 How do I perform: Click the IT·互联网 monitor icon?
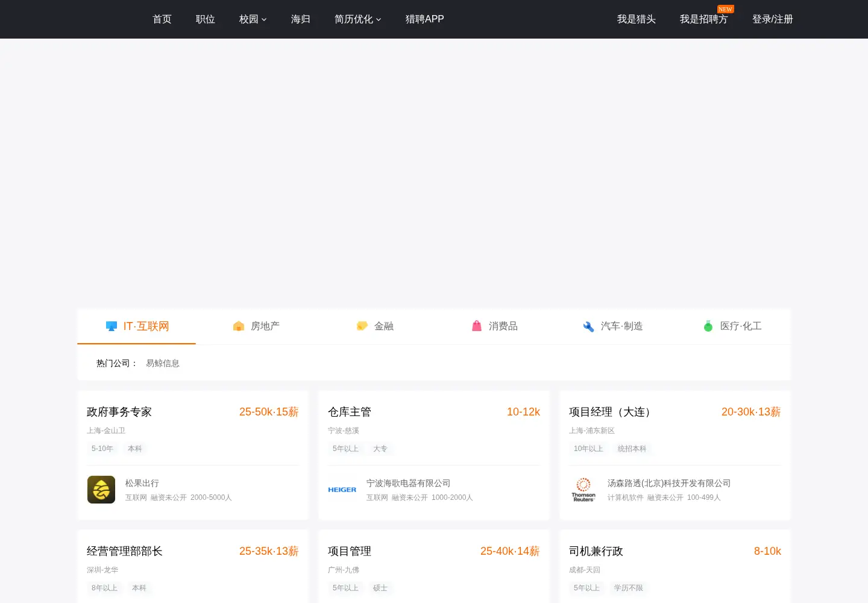(x=112, y=326)
